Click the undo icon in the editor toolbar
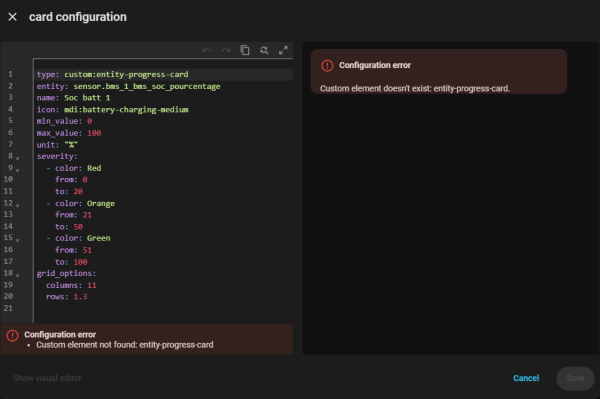This screenshot has height=399, width=600. [x=207, y=50]
